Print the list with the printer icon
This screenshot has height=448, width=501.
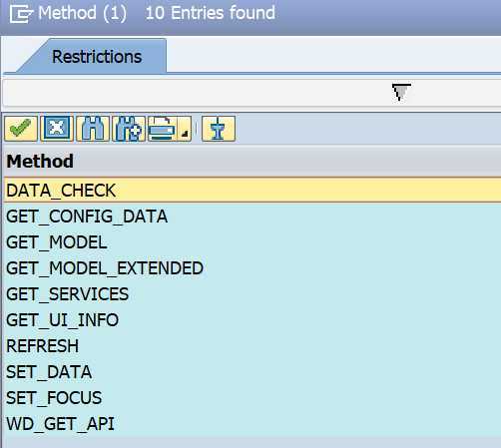click(x=163, y=129)
